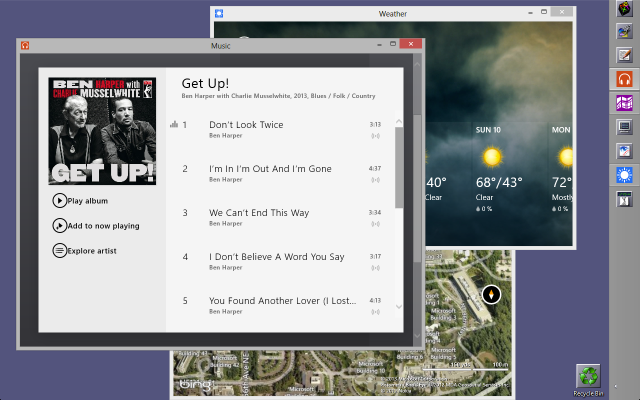Click the 3:34 duration of track 3

pyautogui.click(x=375, y=213)
